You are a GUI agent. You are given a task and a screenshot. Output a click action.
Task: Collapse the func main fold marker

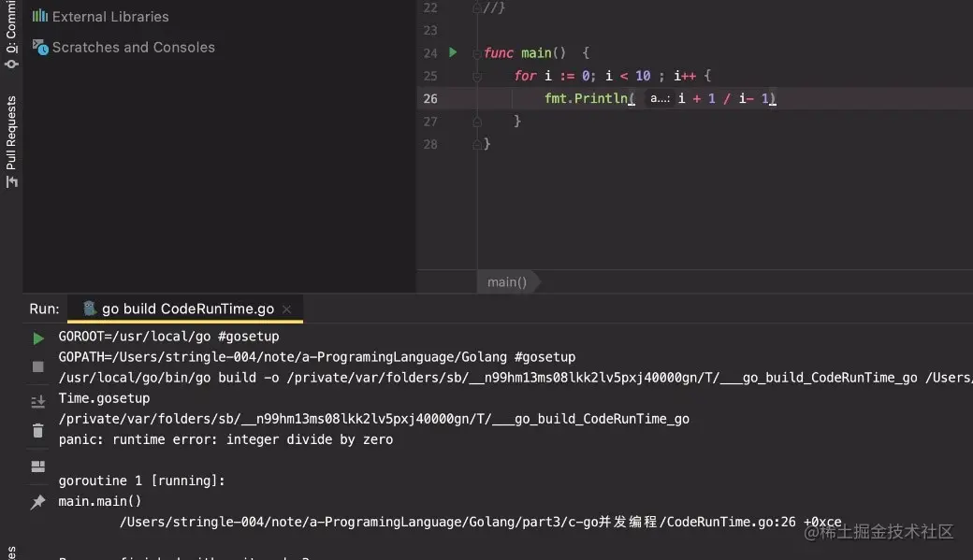(x=477, y=53)
